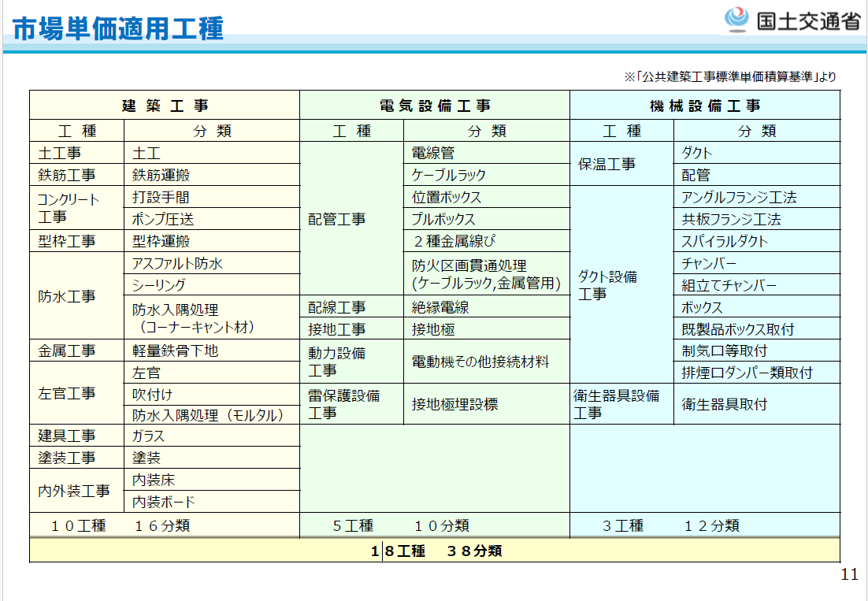Click the 防火区画貫通処理 cell
The height and width of the screenshot is (601, 868).
point(487,274)
